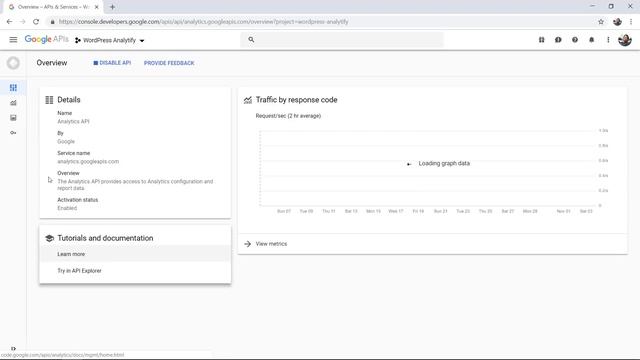
Task: Select the Quotas sidebar icon
Action: pyautogui.click(x=13, y=118)
